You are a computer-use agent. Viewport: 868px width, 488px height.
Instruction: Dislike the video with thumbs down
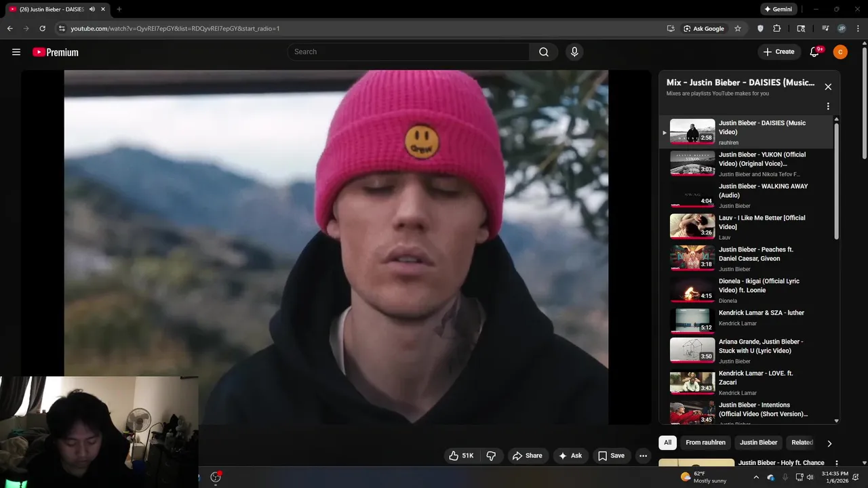492,455
